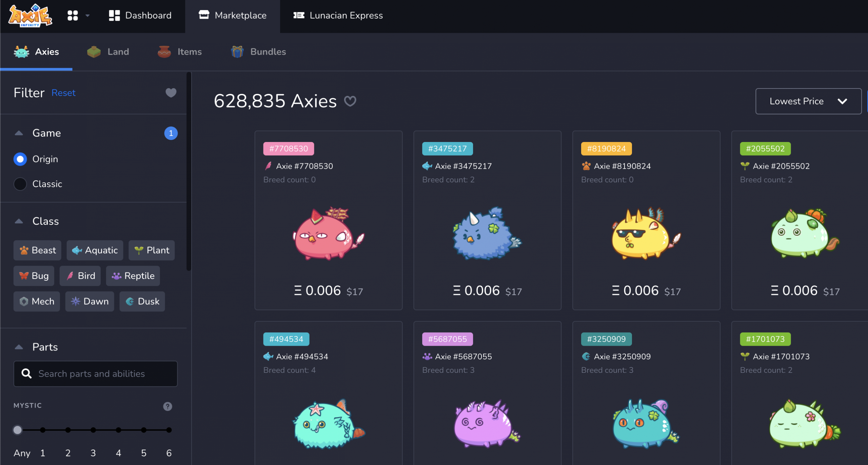
Task: Select the Axies category tab
Action: (36, 52)
